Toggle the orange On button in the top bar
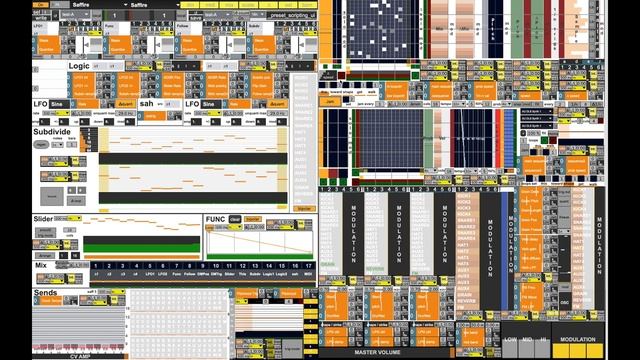The image size is (640, 360). click(41, 5)
